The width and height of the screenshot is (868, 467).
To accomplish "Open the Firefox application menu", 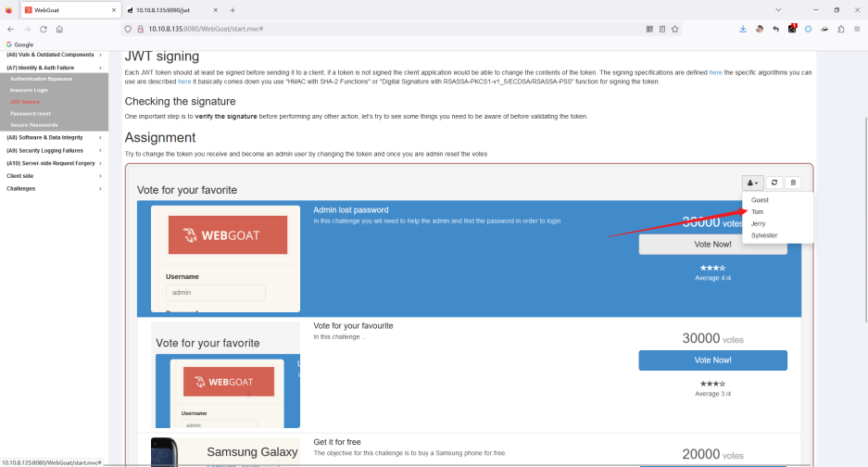I will click(857, 29).
